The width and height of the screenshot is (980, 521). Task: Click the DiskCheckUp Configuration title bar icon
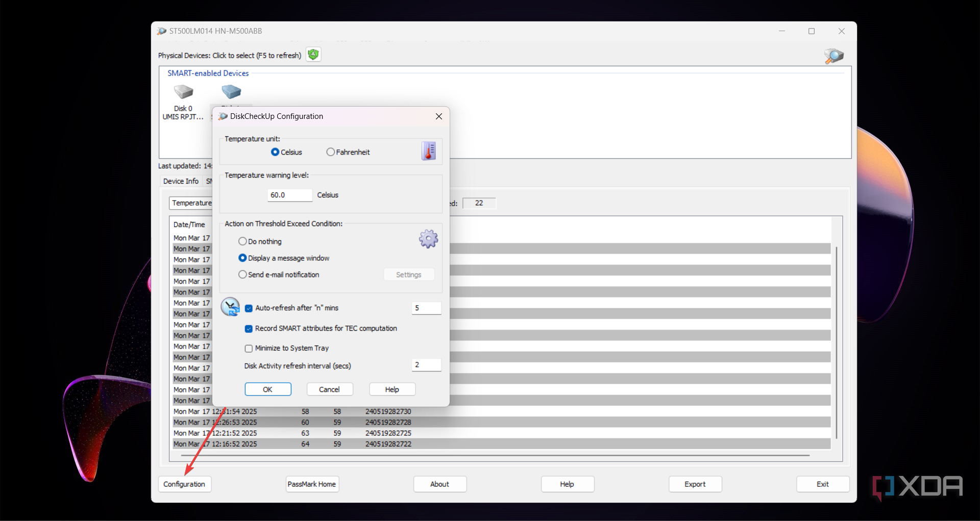(x=223, y=116)
